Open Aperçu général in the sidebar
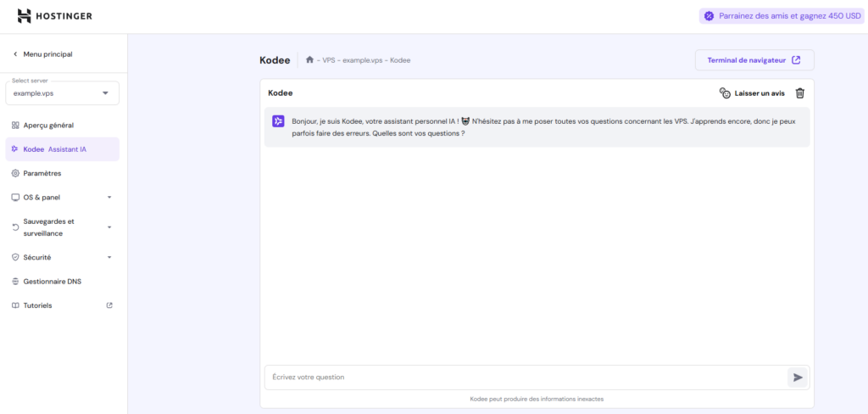 click(x=62, y=126)
